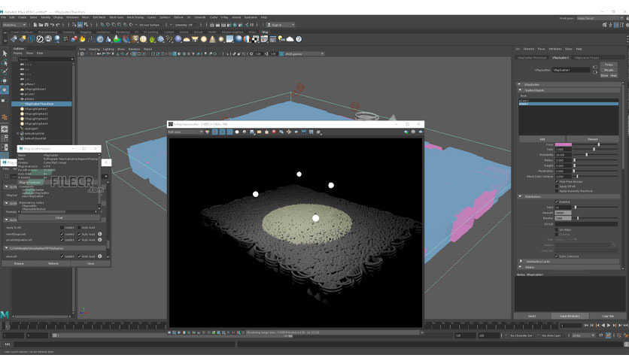Collapse the Scatter Objects section
This screenshot has width=629, height=364.
pyautogui.click(x=521, y=90)
